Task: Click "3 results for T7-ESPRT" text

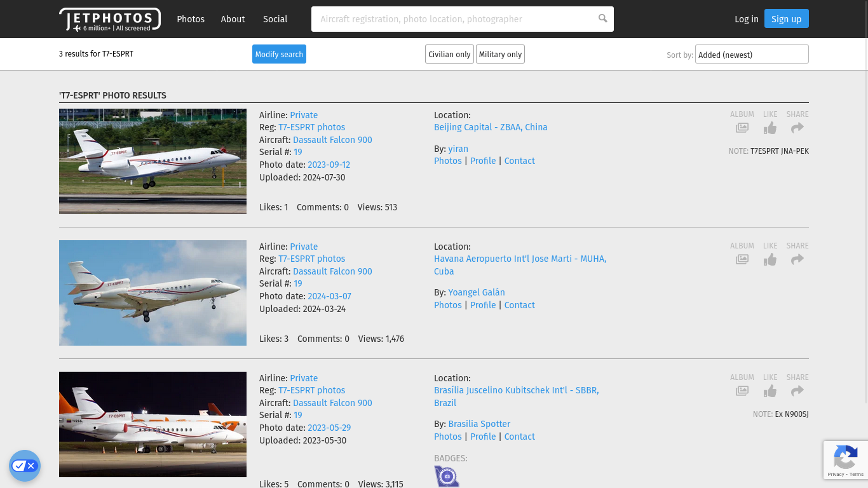Action: 96,54
